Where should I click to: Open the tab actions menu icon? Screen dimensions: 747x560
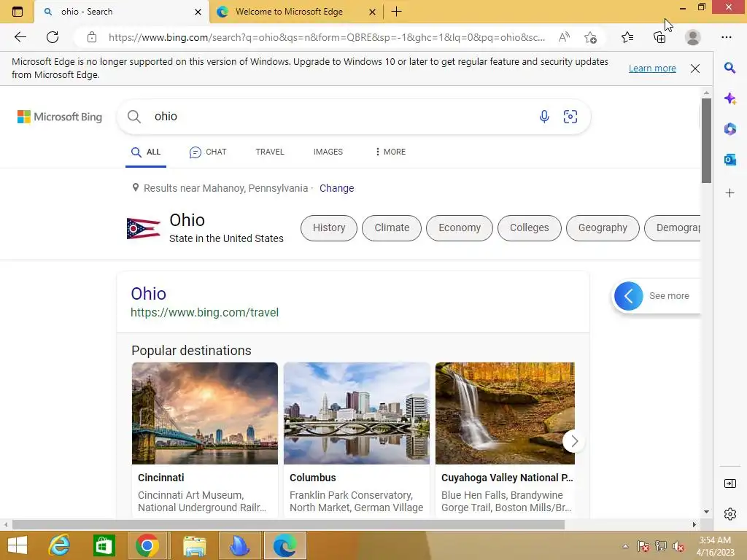(x=18, y=12)
